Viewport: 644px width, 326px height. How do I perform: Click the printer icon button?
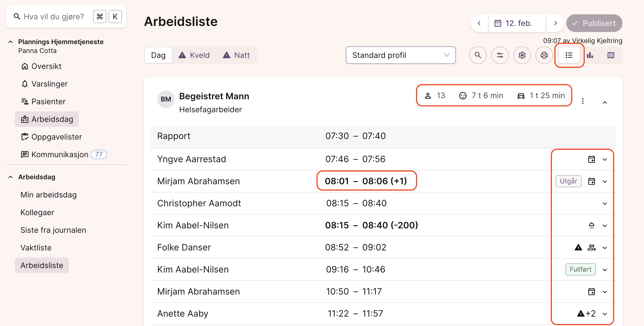pyautogui.click(x=544, y=55)
